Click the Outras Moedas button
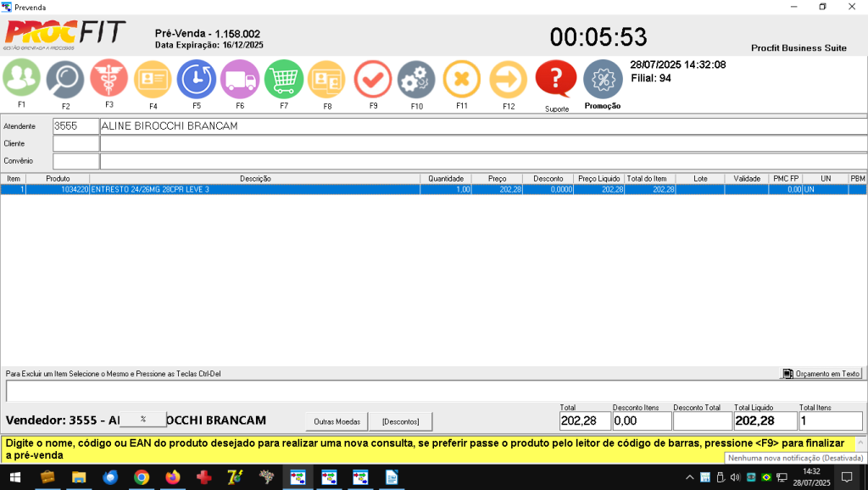The width and height of the screenshot is (868, 490). (x=337, y=421)
